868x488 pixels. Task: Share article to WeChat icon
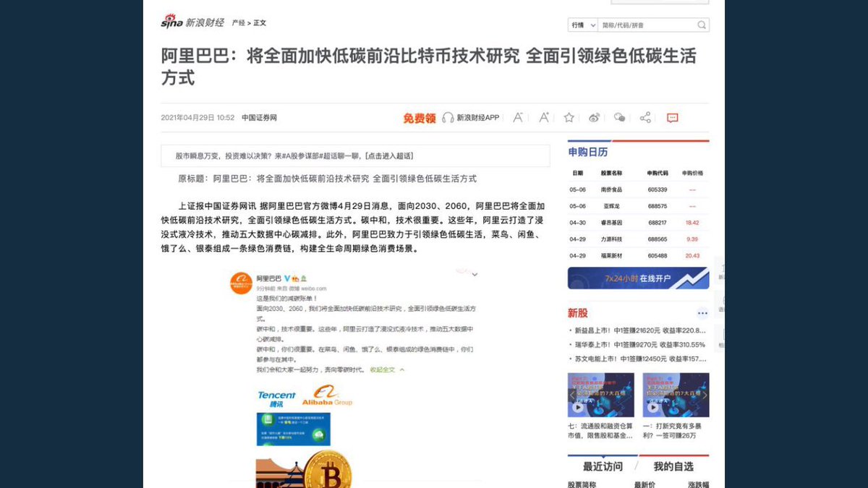[x=620, y=117]
